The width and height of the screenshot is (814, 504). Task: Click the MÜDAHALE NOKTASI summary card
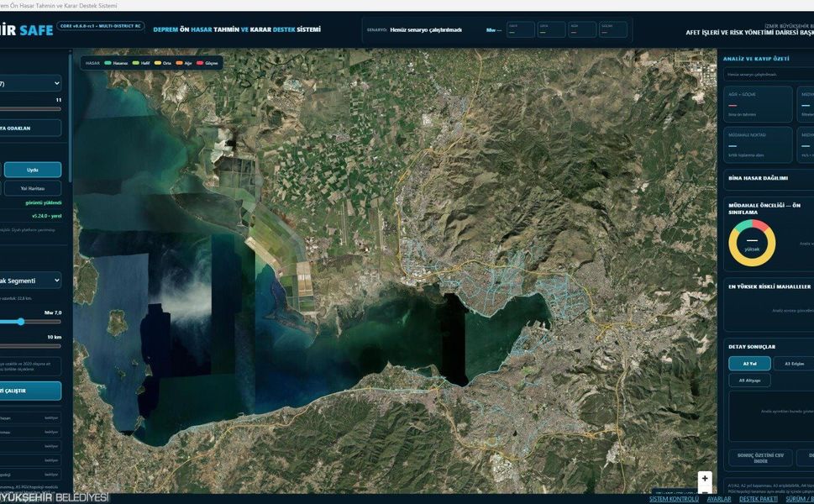pyautogui.click(x=758, y=144)
